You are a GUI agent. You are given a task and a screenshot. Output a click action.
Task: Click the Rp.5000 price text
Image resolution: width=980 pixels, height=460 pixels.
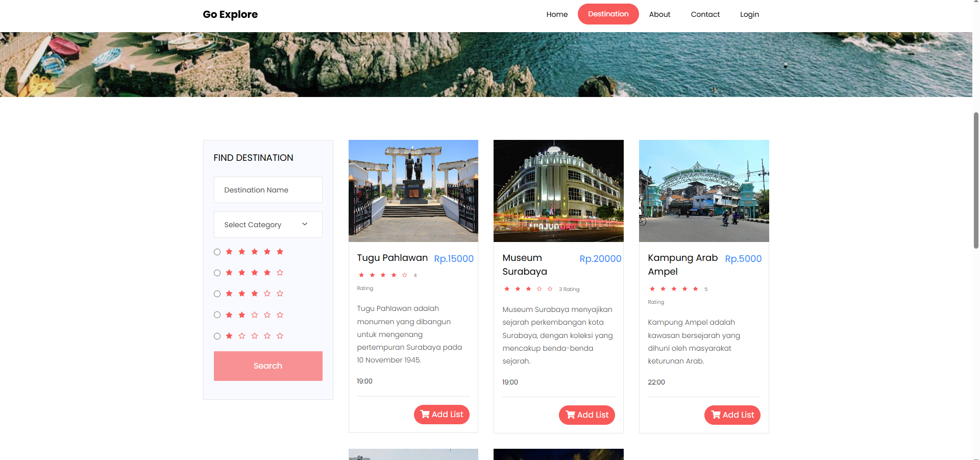click(x=743, y=259)
